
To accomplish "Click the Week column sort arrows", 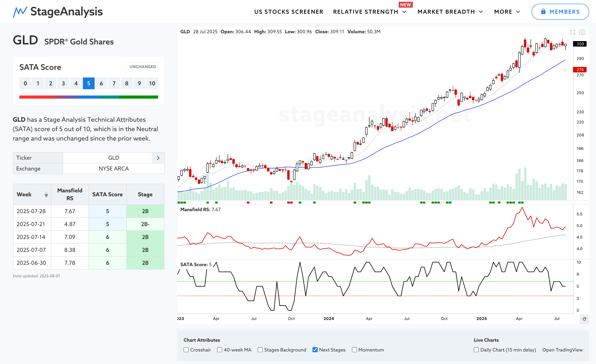I will pos(46,195).
